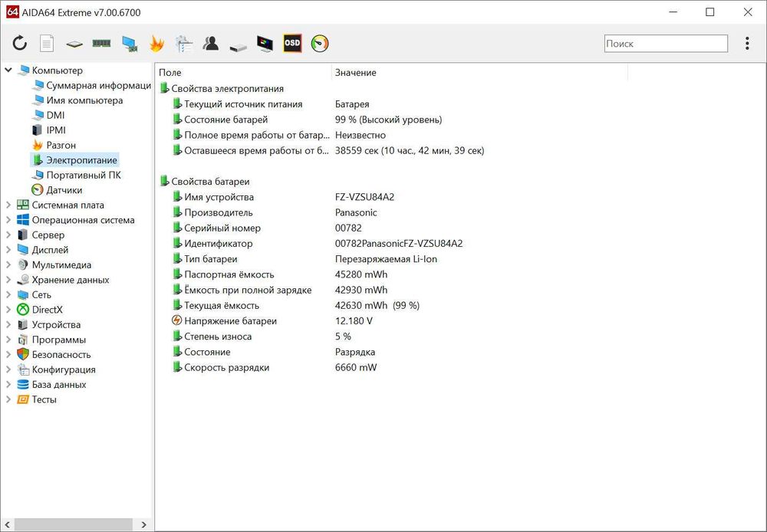Screen dimensions: 767x532
Task: Open the OSD panel icon
Action: point(292,43)
